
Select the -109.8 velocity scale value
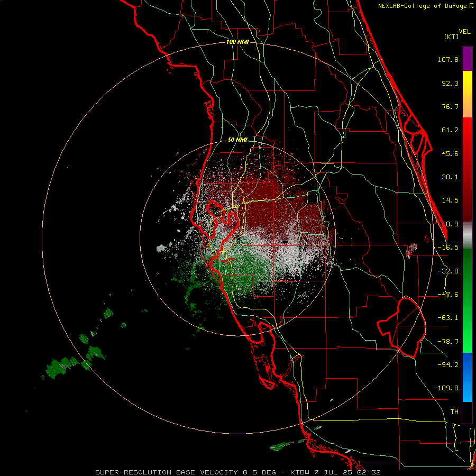[x=446, y=388]
